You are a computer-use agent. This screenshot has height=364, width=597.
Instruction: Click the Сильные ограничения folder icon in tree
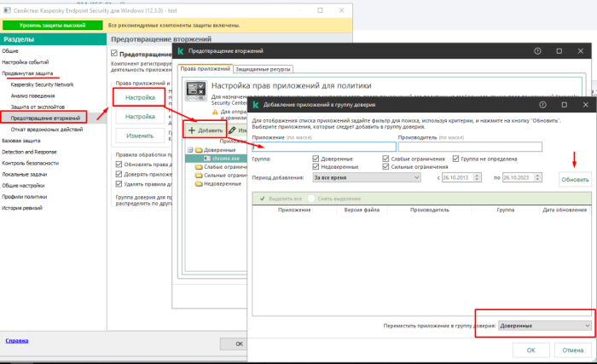point(199,175)
